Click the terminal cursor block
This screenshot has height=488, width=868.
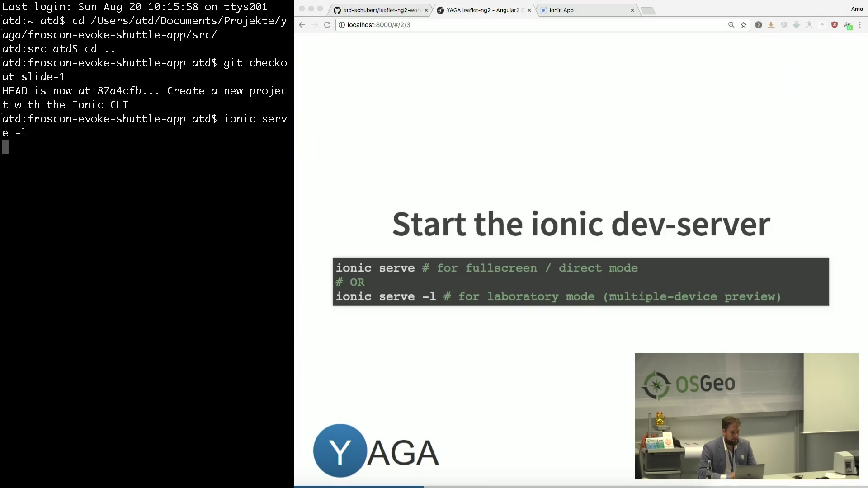tap(5, 146)
